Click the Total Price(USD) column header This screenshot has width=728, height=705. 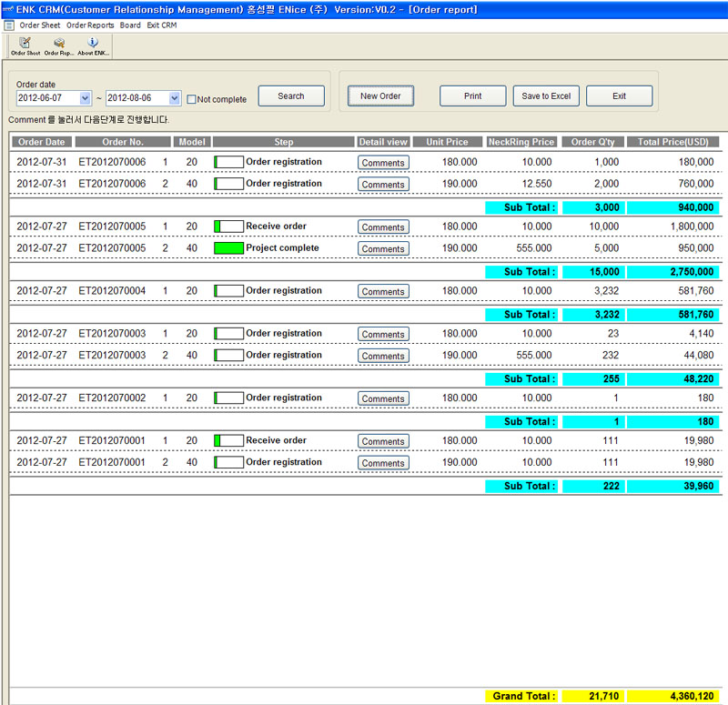coord(672,142)
